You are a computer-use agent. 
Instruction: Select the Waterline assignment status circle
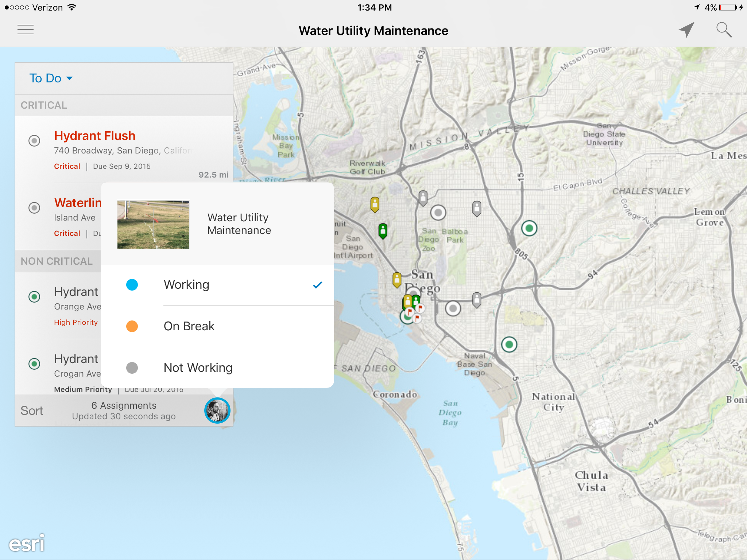click(x=34, y=208)
